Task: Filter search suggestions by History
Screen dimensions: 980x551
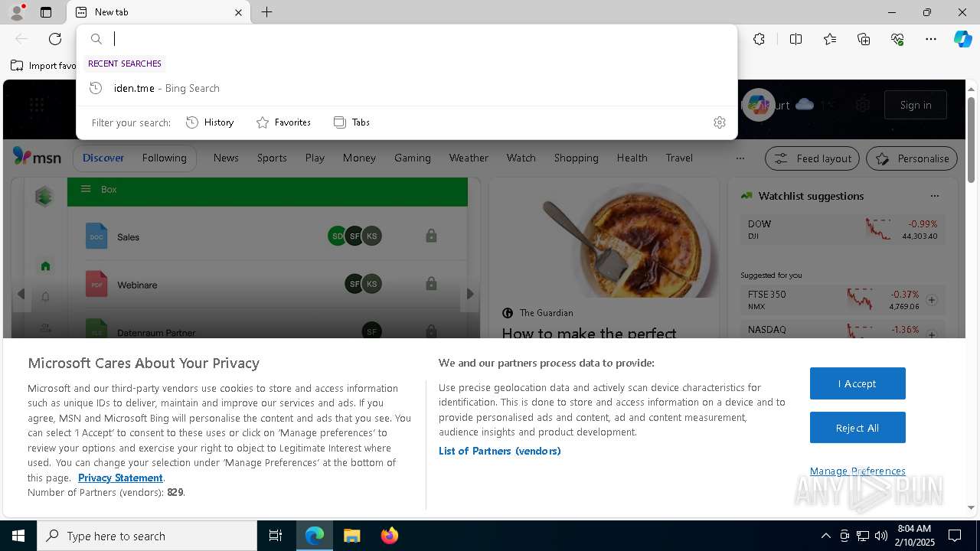Action: pos(210,122)
